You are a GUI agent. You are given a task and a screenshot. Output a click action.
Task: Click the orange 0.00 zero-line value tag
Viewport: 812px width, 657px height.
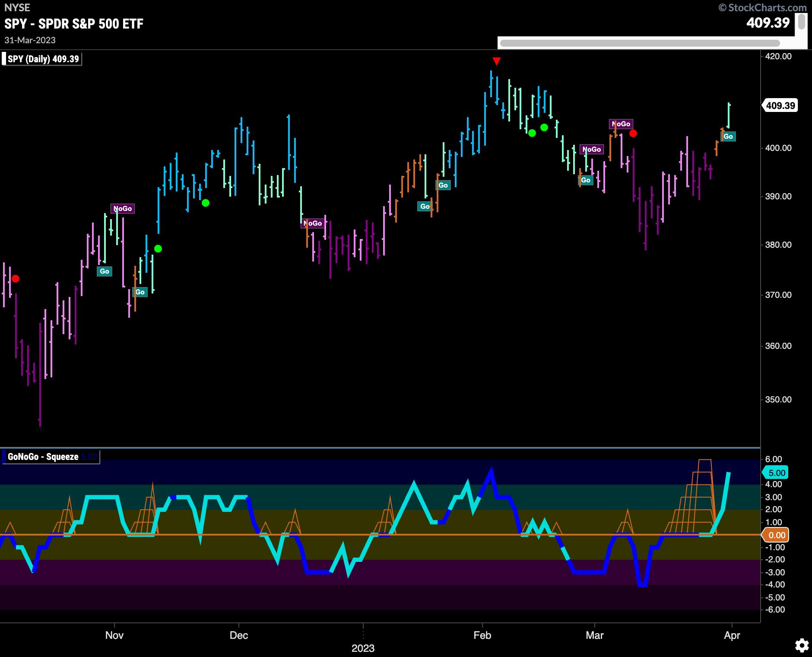(x=776, y=535)
